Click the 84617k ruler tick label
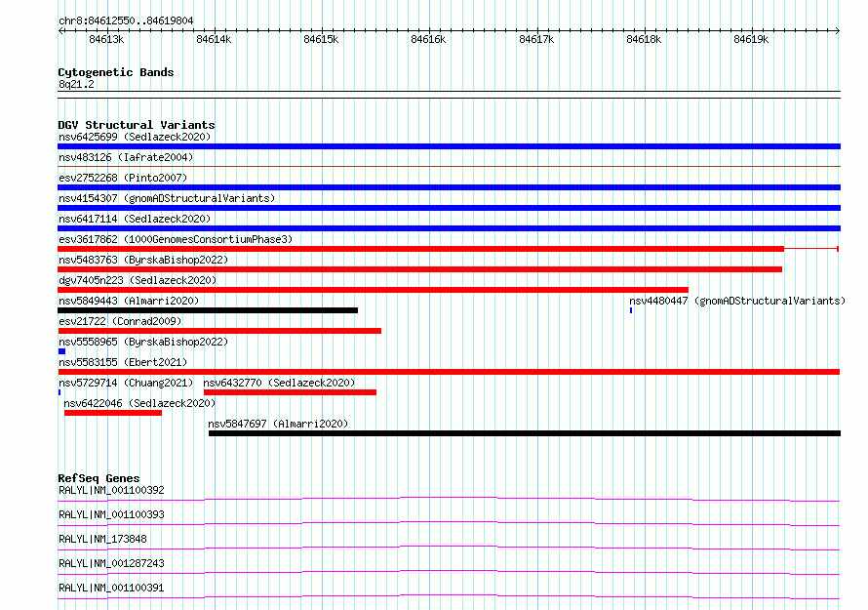 pyautogui.click(x=536, y=39)
